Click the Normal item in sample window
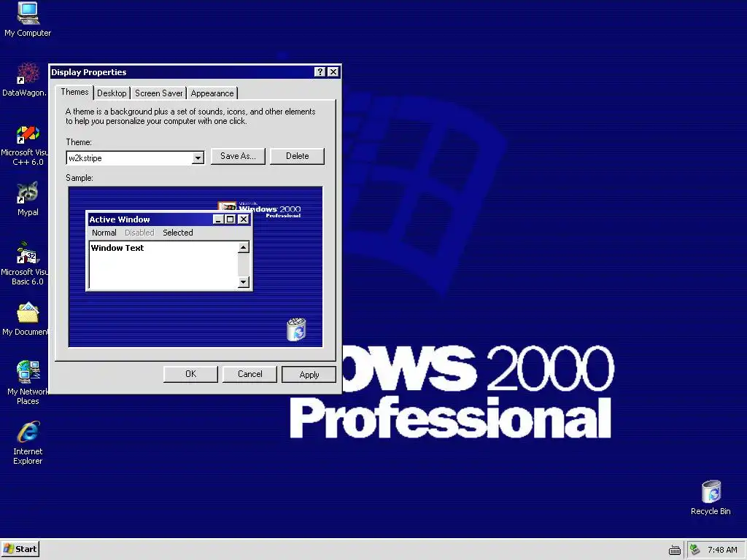This screenshot has width=747, height=560. point(104,233)
